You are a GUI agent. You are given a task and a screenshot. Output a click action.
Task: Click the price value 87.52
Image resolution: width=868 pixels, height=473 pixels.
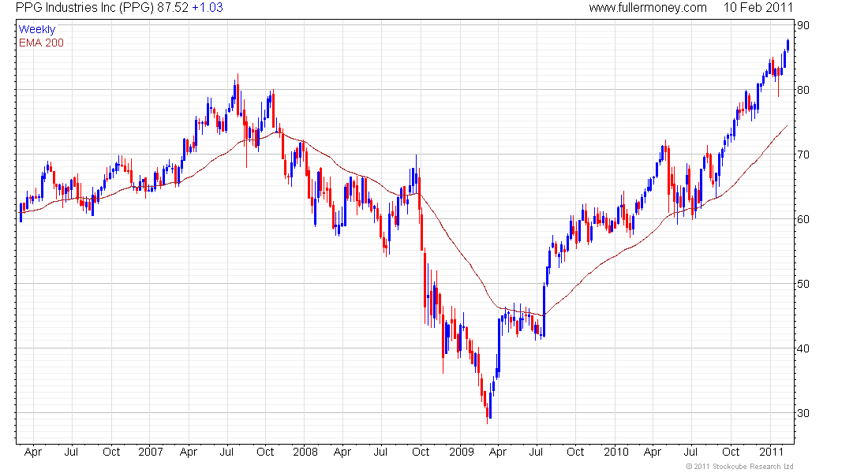(x=173, y=8)
